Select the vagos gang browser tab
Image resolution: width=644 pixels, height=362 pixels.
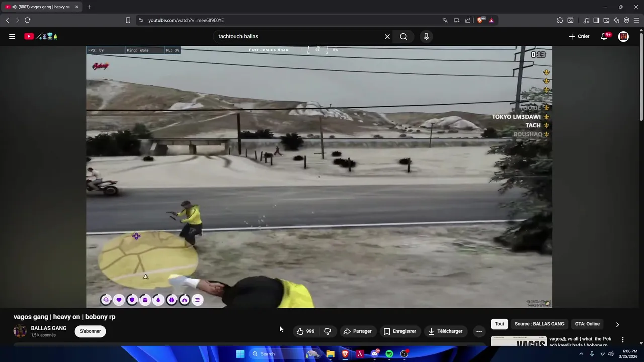(x=41, y=7)
